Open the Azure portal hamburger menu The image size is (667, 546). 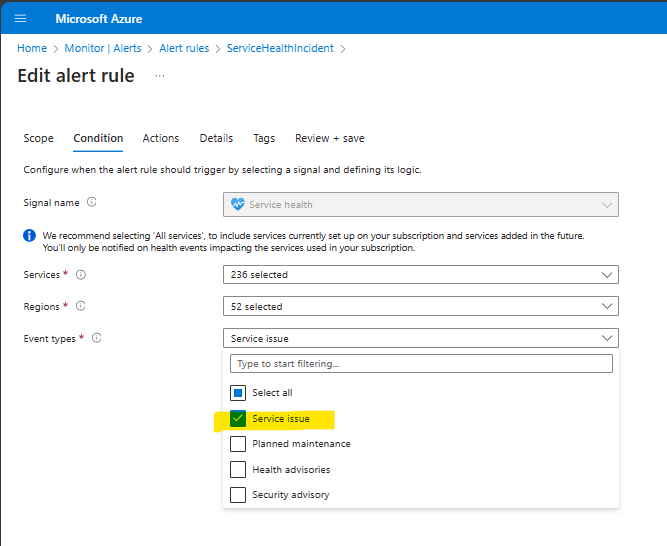click(20, 18)
